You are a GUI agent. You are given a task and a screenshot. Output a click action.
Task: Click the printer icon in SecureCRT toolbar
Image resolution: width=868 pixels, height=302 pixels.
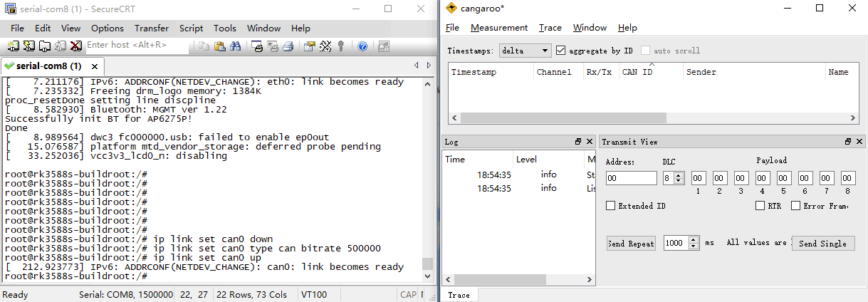click(x=288, y=46)
